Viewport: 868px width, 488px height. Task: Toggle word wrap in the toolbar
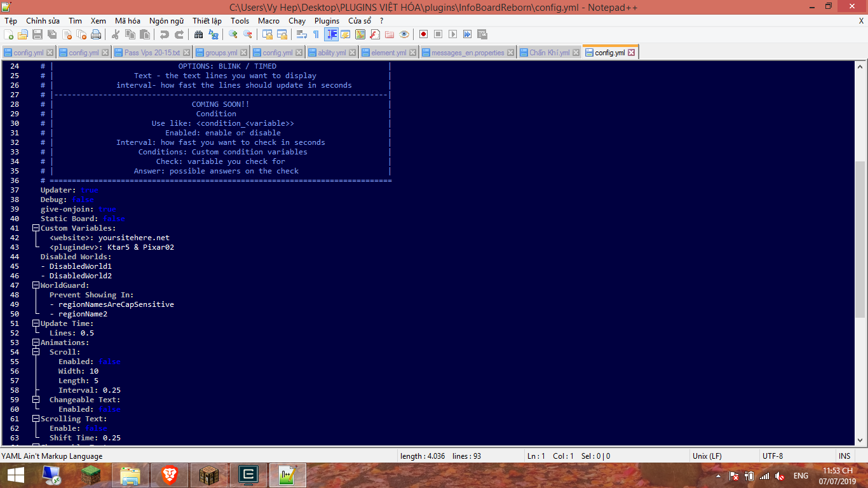pyautogui.click(x=302, y=34)
